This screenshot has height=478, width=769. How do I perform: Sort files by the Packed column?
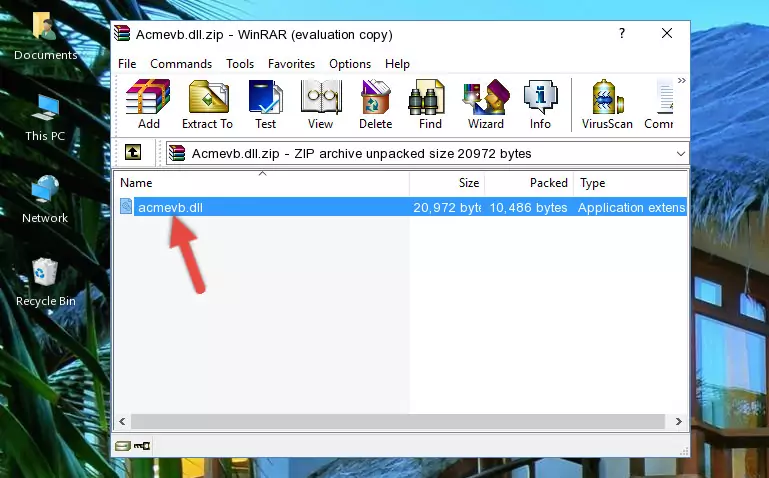pyautogui.click(x=529, y=183)
